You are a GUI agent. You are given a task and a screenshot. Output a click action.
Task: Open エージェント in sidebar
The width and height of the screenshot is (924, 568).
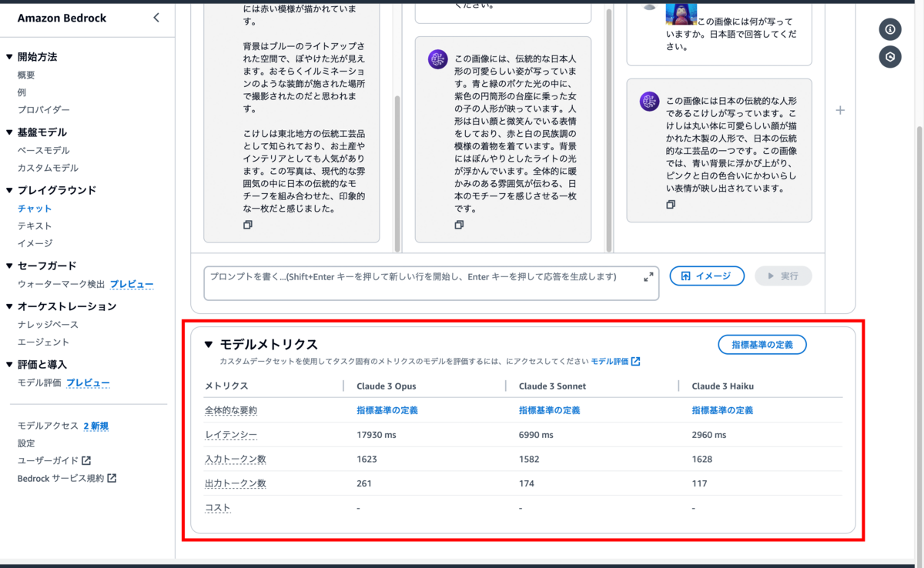click(x=43, y=342)
